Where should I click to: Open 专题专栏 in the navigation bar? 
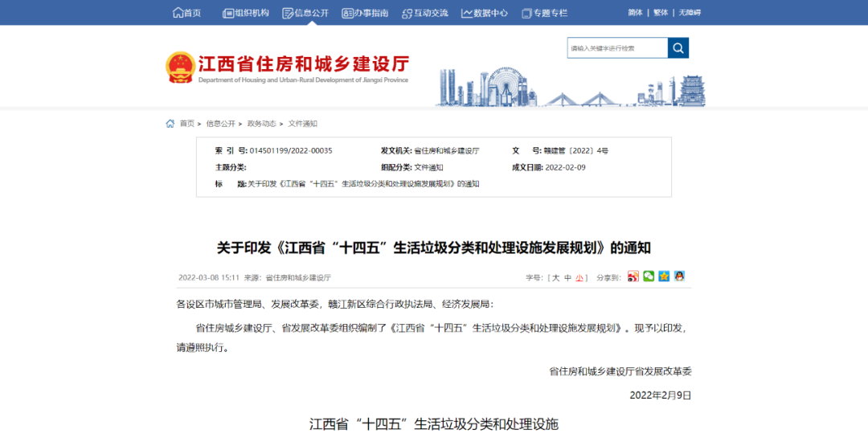pos(544,13)
